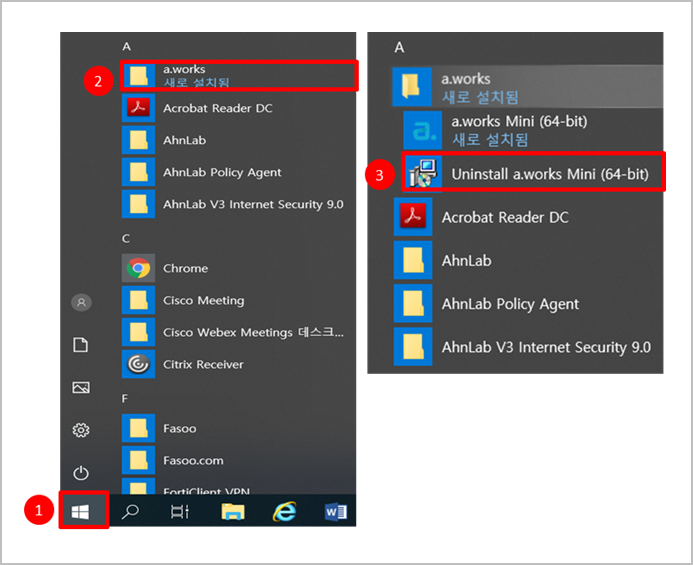Expand the Fasoo.com folder
Screen dimensions: 693x565
point(239,460)
